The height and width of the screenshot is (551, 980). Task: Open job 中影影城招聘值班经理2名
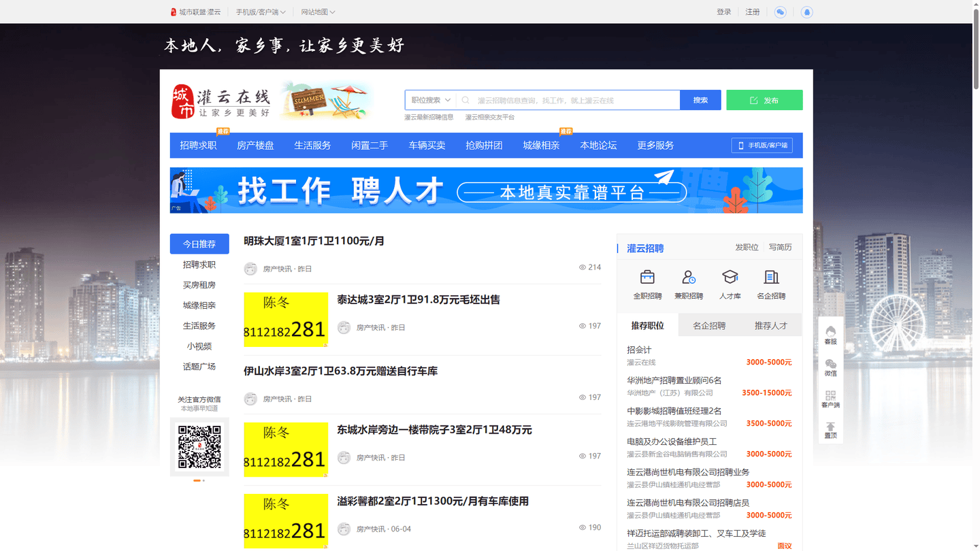[x=674, y=411]
